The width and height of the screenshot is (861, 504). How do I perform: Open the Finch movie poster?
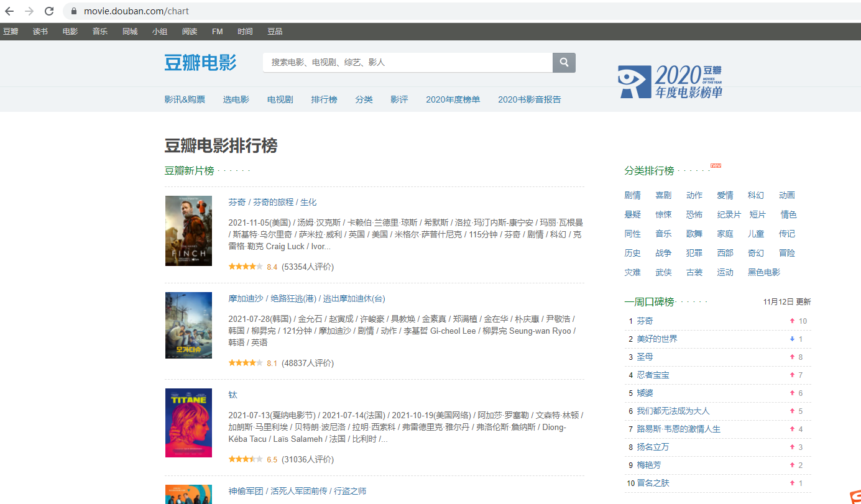pos(188,231)
